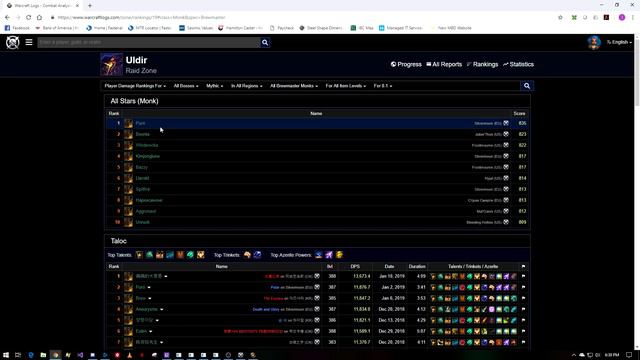Screen dimensions: 640x360
Task: Click in the player, guild or realm search field
Action: tap(149, 42)
